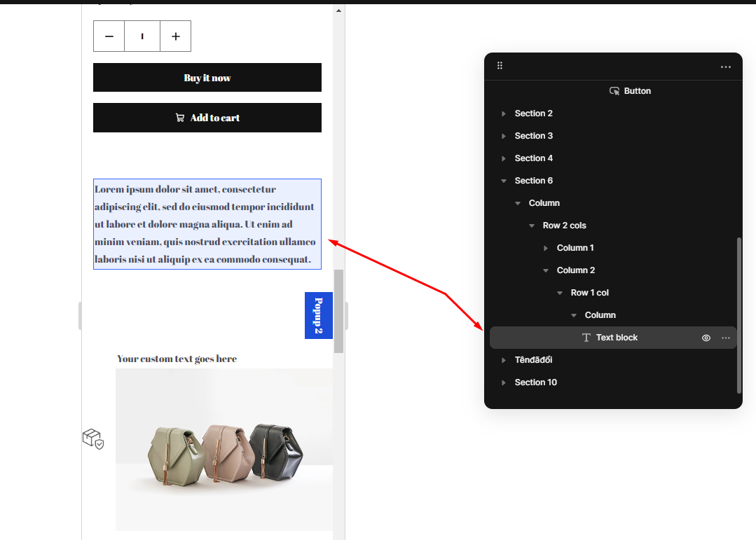Click the Buy it now button

(207, 77)
